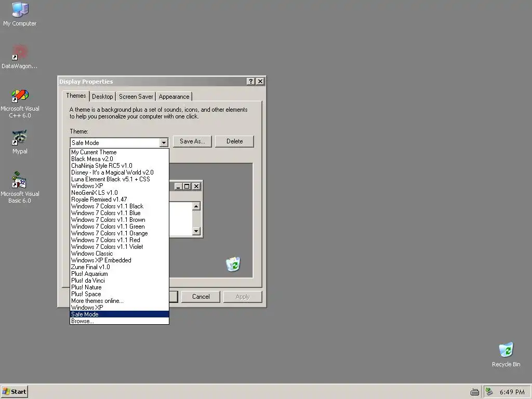The width and height of the screenshot is (532, 399).
Task: Choose Disney - It's a Magical World v2.0
Action: tap(119, 172)
